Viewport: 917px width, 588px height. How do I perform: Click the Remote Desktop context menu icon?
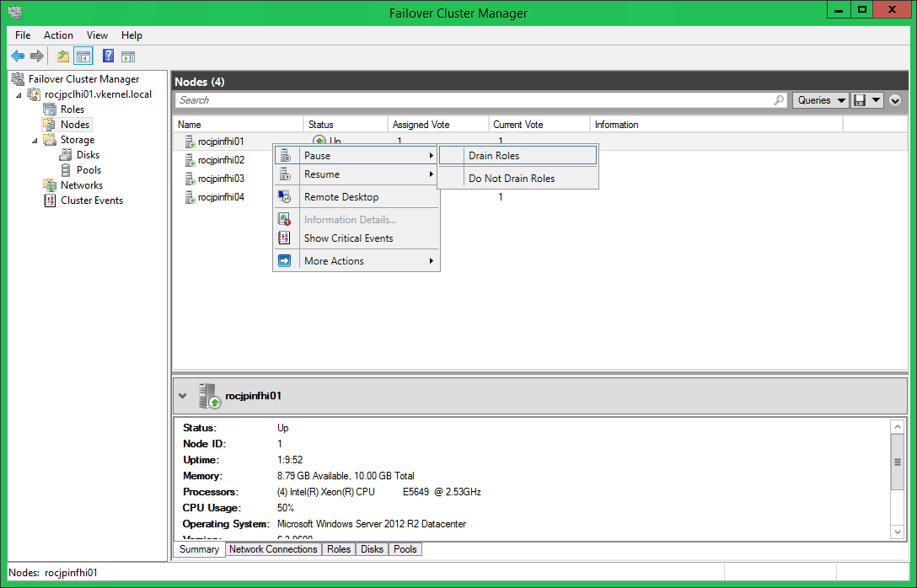pos(284,197)
